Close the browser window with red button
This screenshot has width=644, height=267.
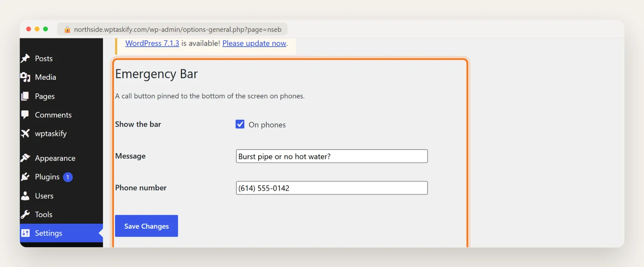point(29,29)
